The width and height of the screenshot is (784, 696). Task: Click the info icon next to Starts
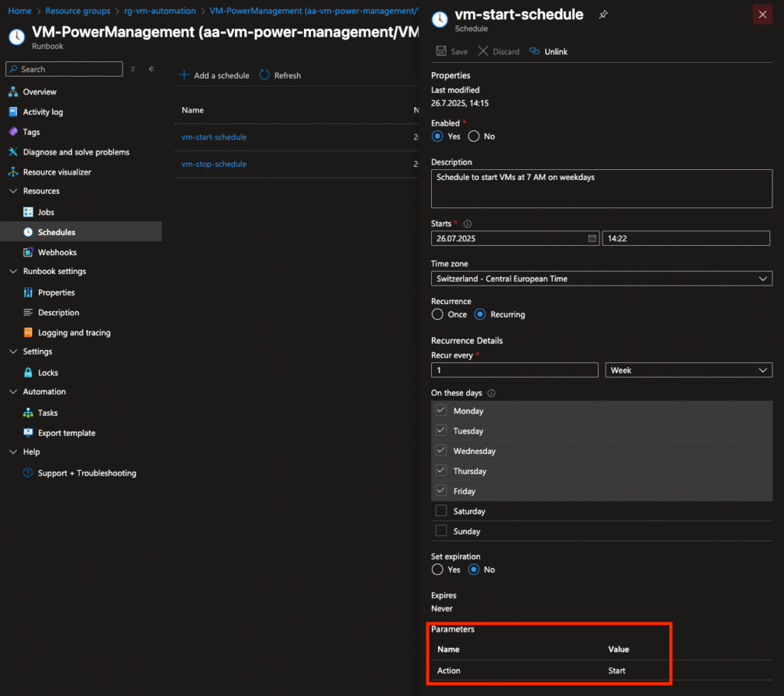[x=468, y=224]
